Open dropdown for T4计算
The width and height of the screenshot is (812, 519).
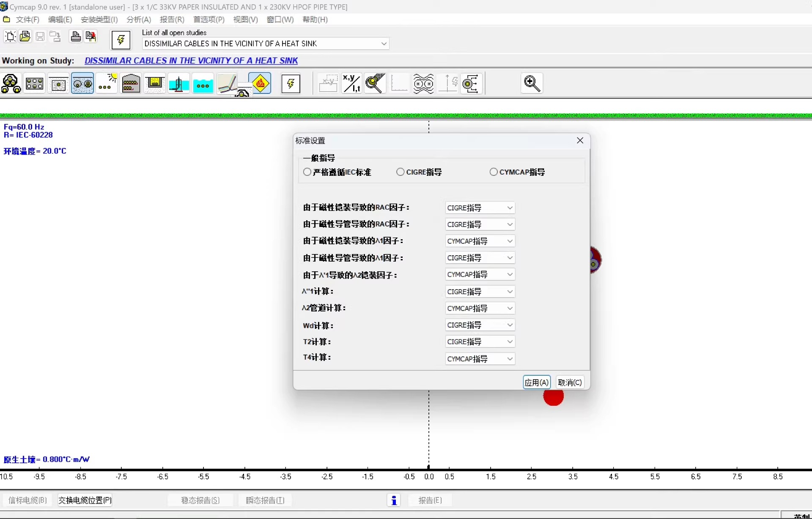coord(480,359)
